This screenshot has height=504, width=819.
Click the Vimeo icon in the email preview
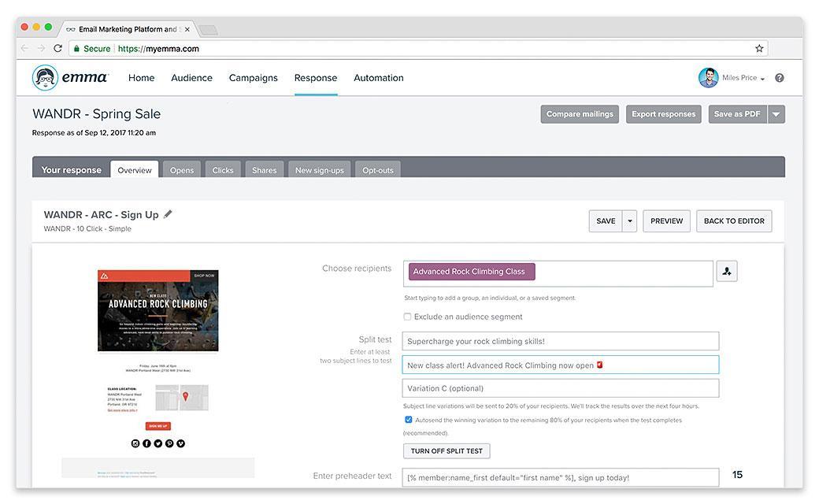pos(180,443)
